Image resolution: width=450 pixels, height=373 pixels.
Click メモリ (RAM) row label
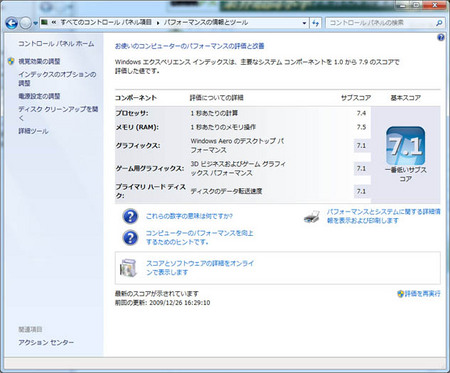tap(137, 127)
